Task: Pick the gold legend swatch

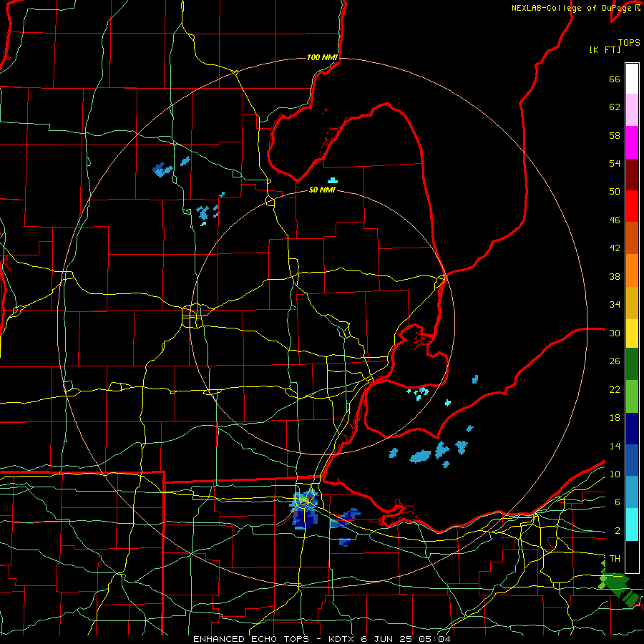Action: 632,303
